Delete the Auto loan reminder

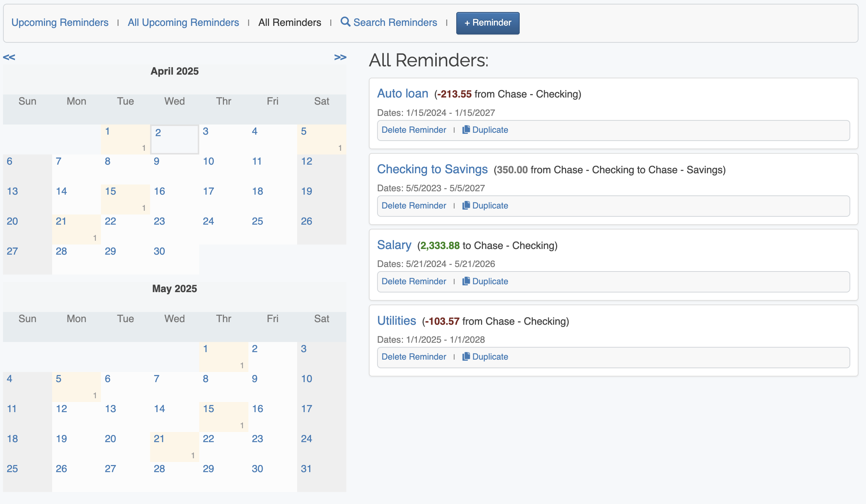pos(413,130)
